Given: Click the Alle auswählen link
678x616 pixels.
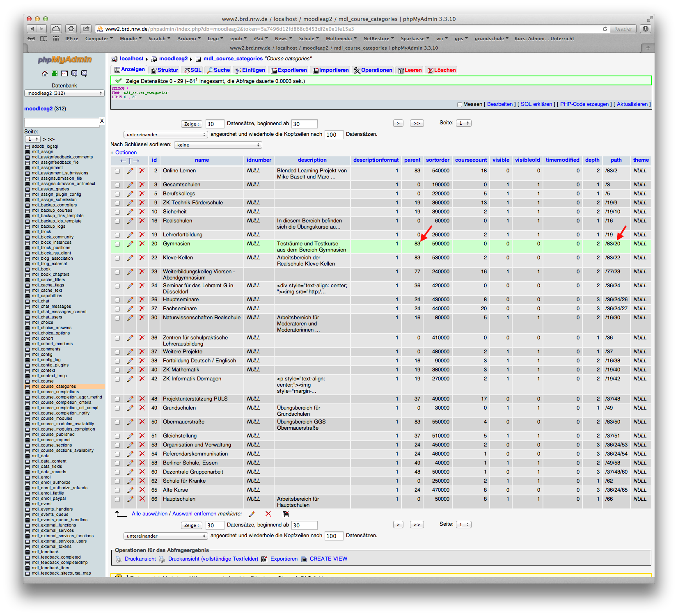Looking at the screenshot, I should tap(149, 514).
